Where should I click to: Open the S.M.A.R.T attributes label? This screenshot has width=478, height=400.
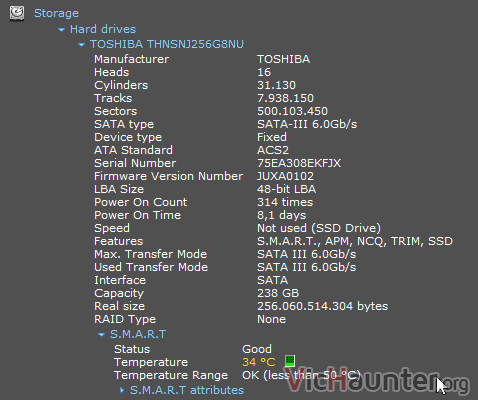pos(187,390)
